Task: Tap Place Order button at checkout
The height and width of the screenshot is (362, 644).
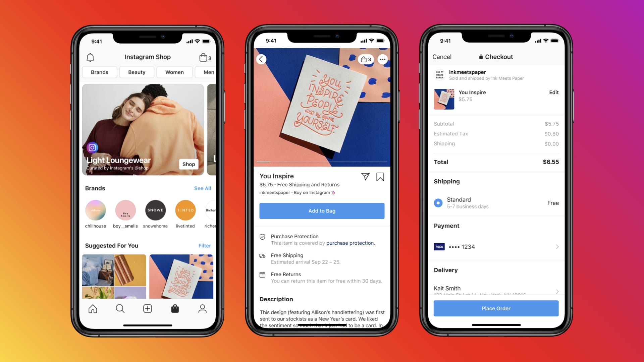Action: [x=495, y=308]
